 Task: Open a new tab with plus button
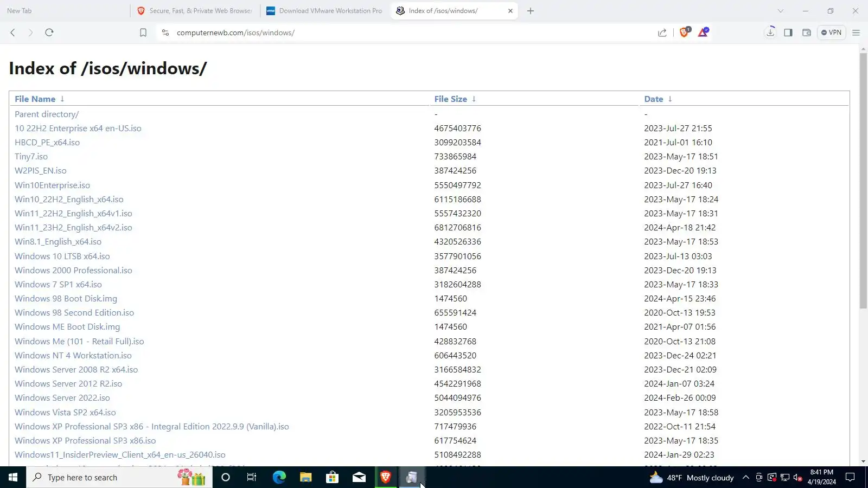(x=531, y=11)
